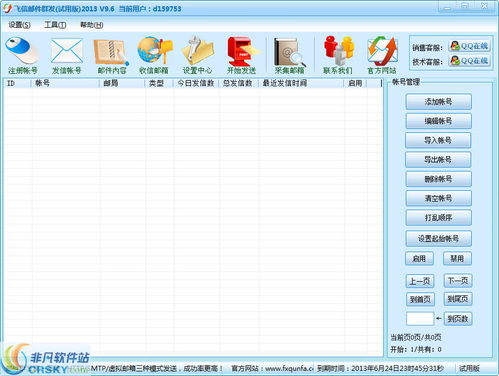Go to next page with 下一页
Image resolution: width=499 pixels, height=376 pixels.
pos(458,281)
